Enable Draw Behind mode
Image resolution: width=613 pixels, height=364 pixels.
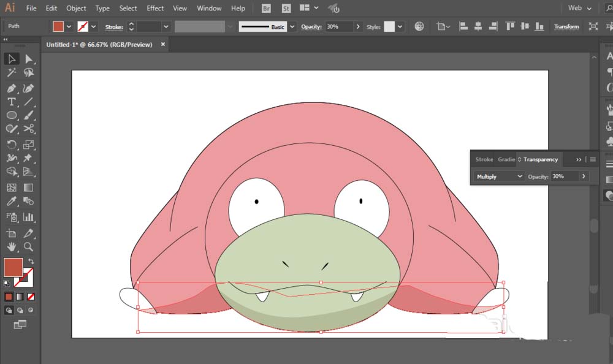(x=20, y=311)
